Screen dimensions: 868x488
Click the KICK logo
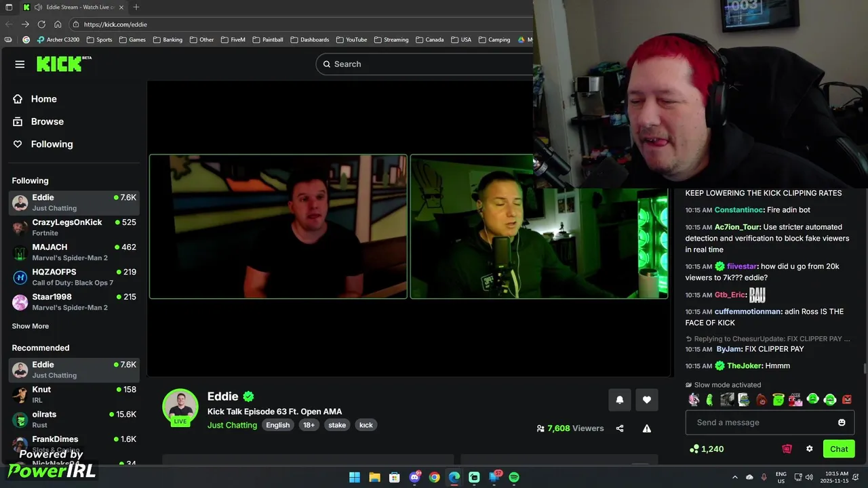tap(64, 64)
